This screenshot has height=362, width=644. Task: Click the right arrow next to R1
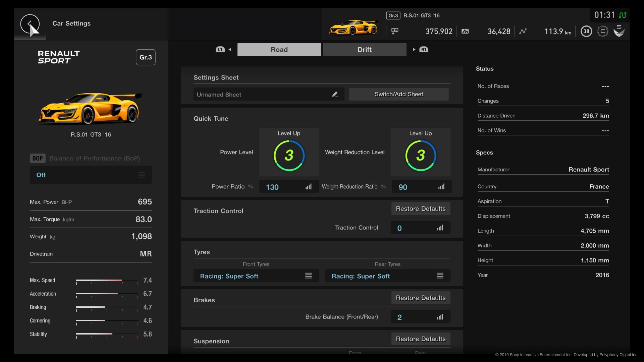point(414,50)
